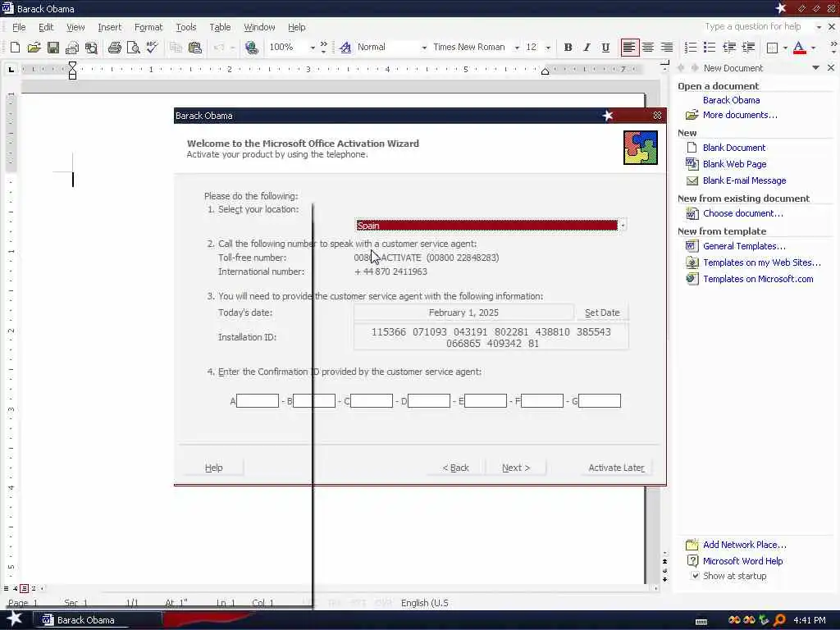
Task: Open the Insert menu
Action: pos(109,27)
